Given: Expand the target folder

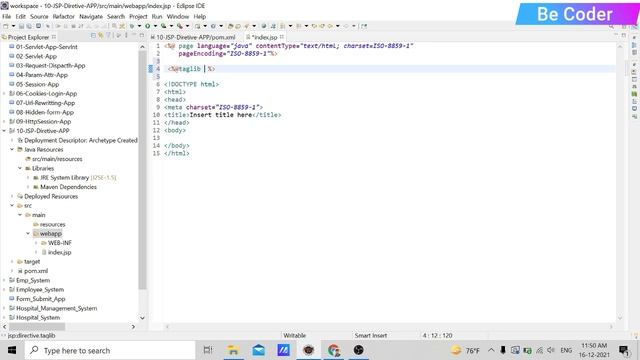Looking at the screenshot, I should pyautogui.click(x=12, y=262).
